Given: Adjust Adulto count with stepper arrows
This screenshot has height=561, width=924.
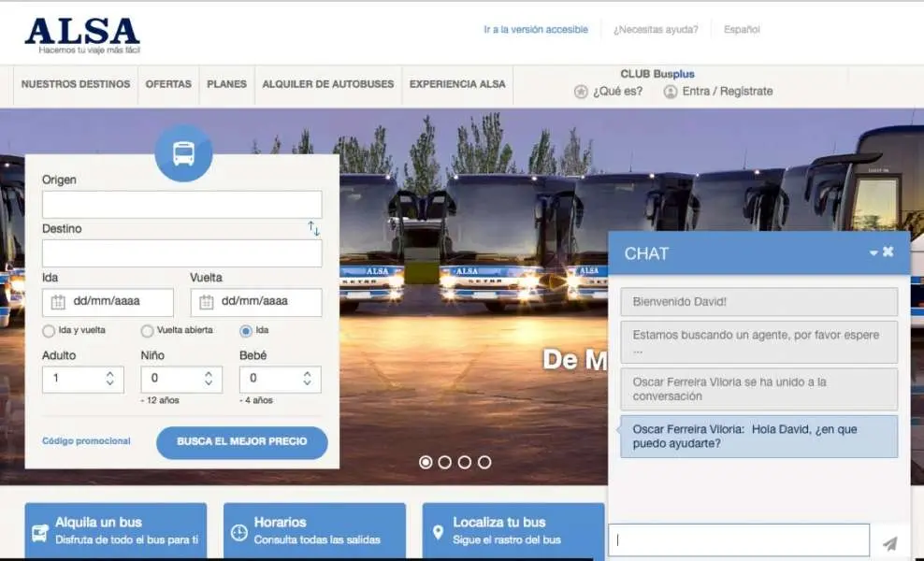Looking at the screenshot, I should (x=109, y=379).
